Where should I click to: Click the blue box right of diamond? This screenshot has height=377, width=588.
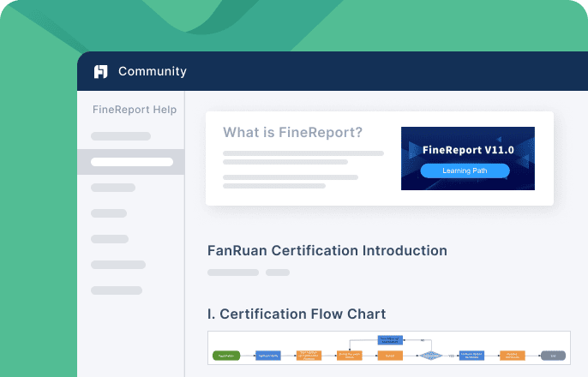pyautogui.click(x=472, y=355)
